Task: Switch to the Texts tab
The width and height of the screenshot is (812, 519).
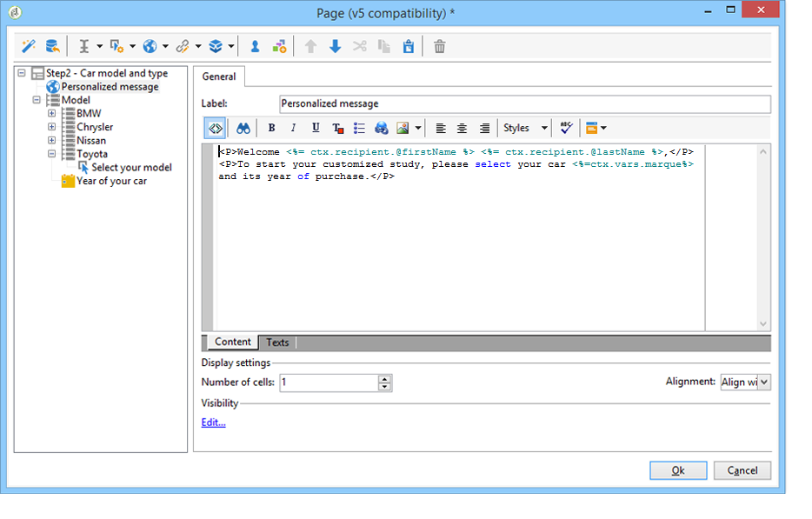Action: pyautogui.click(x=277, y=343)
